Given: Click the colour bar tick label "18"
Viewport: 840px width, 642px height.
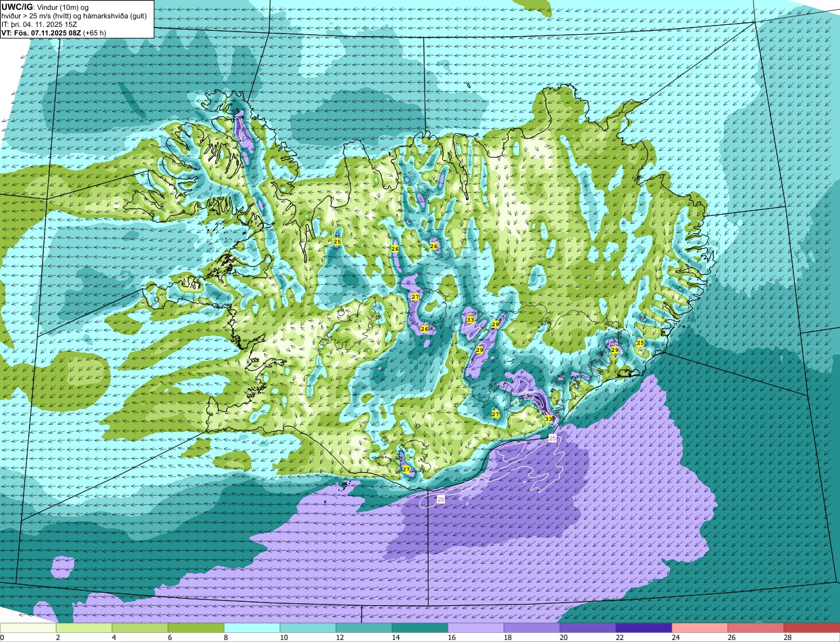Looking at the screenshot, I should tap(507, 637).
